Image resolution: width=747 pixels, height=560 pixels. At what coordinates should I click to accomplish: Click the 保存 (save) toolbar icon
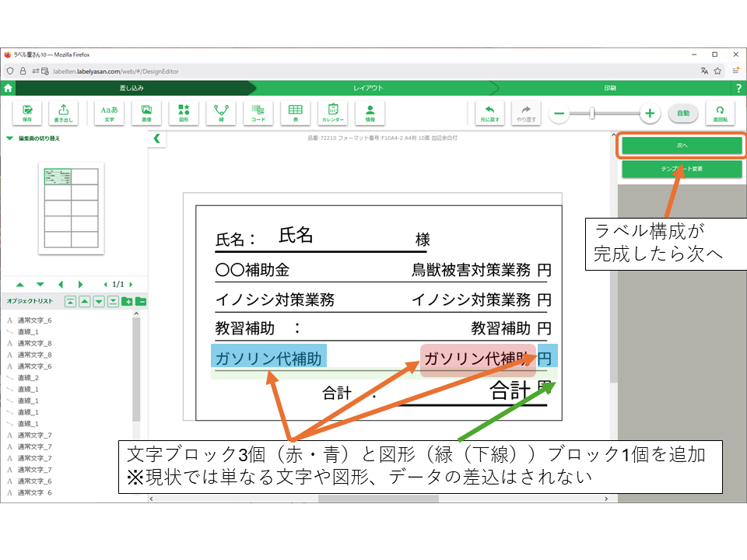[27, 113]
